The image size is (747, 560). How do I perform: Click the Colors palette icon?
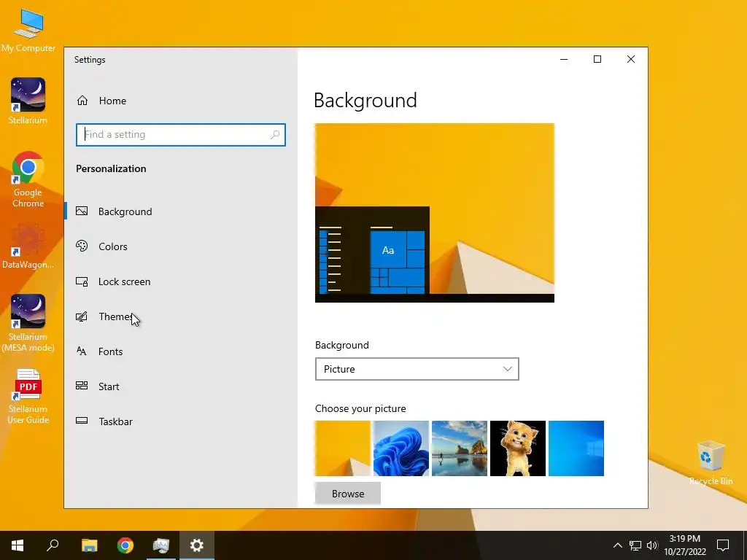click(x=82, y=246)
